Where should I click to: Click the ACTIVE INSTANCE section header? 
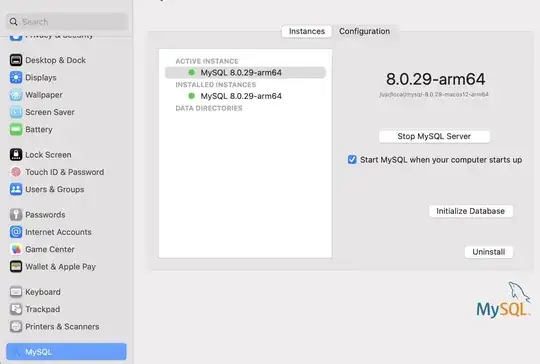pyautogui.click(x=207, y=61)
